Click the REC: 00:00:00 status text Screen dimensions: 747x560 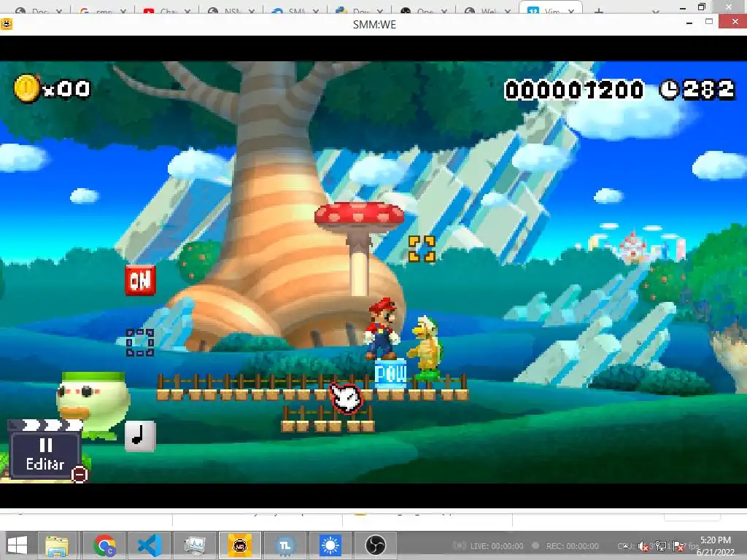[572, 546]
